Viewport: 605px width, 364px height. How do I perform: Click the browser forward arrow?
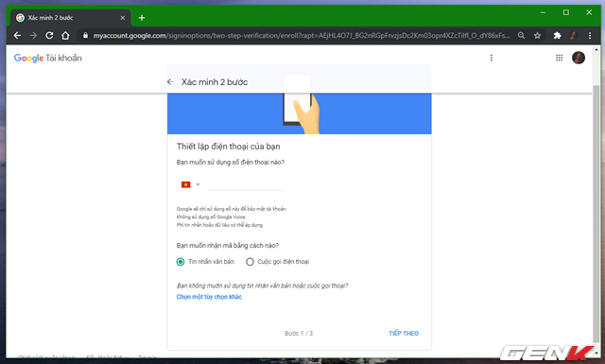[34, 36]
